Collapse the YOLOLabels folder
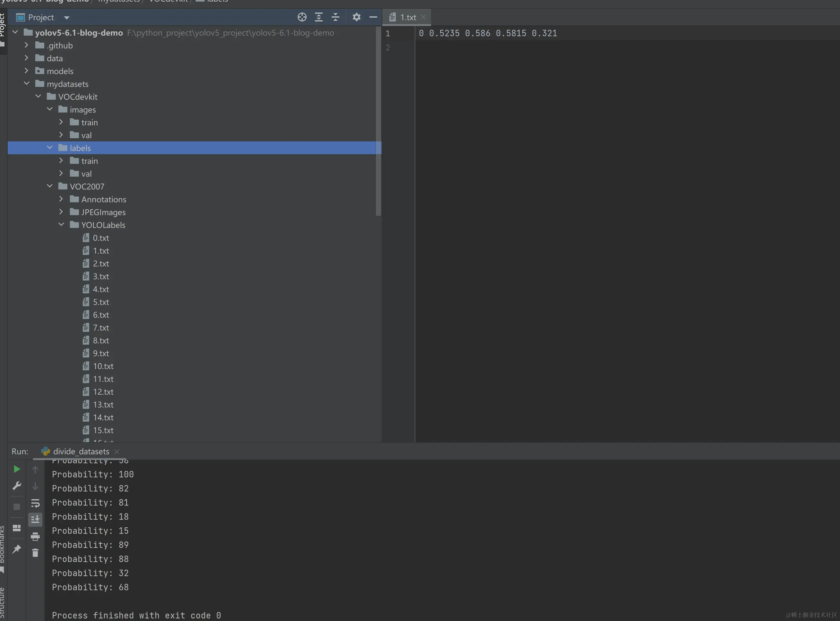 pos(61,224)
